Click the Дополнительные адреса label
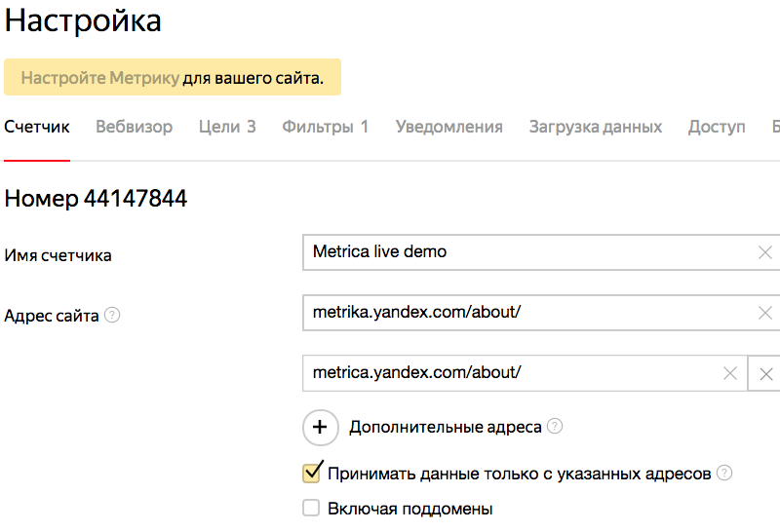 point(446,427)
